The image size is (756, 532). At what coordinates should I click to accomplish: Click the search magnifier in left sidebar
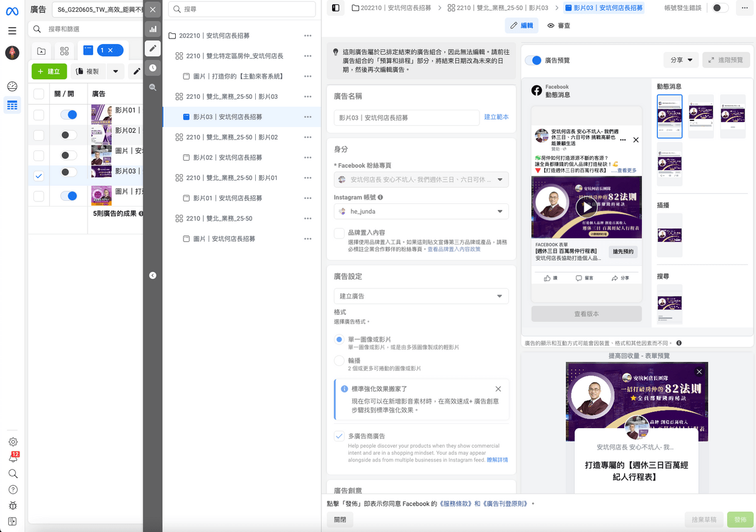coord(13,473)
